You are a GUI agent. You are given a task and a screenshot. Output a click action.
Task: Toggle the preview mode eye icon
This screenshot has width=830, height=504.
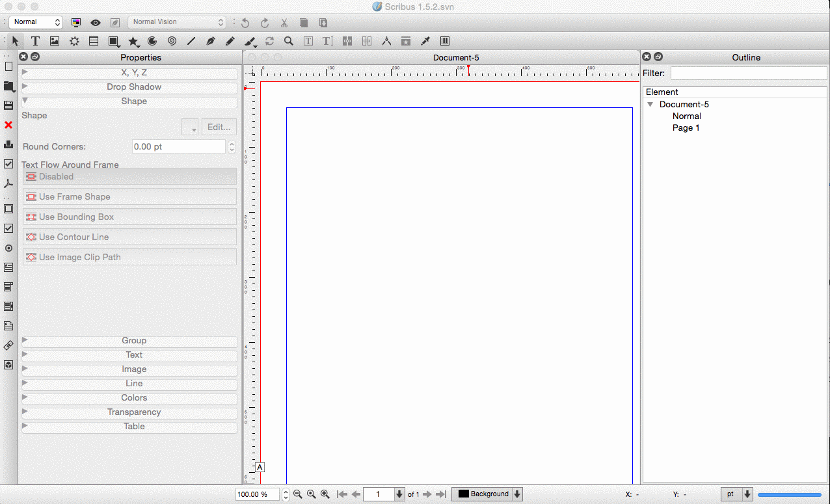click(96, 22)
